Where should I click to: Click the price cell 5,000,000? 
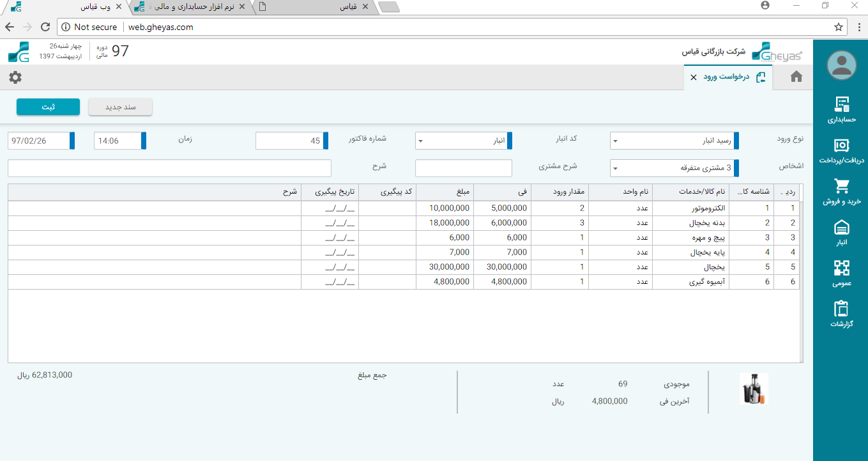pyautogui.click(x=502, y=208)
